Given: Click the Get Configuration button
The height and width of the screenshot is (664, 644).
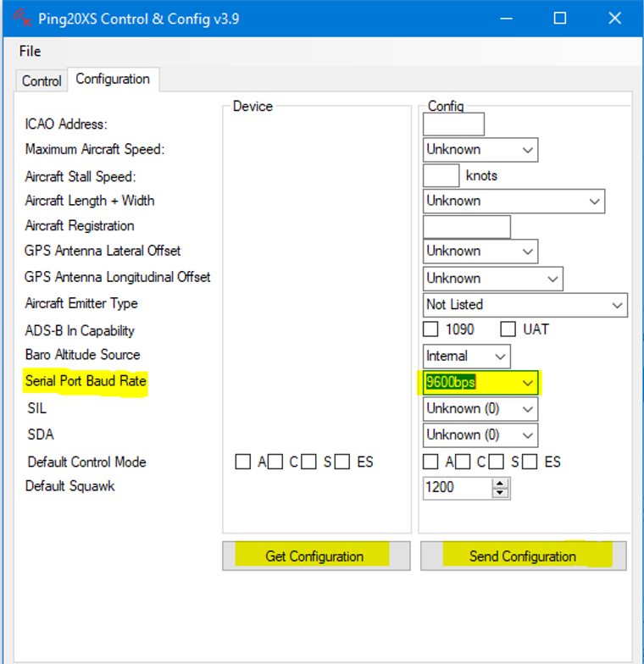Looking at the screenshot, I should tap(316, 556).
